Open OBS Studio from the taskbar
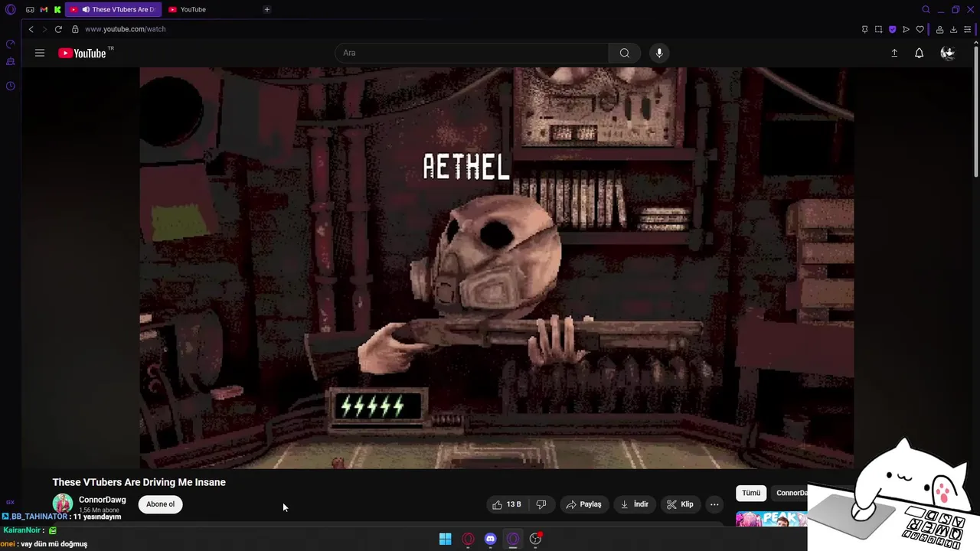The image size is (980, 551). (x=536, y=539)
